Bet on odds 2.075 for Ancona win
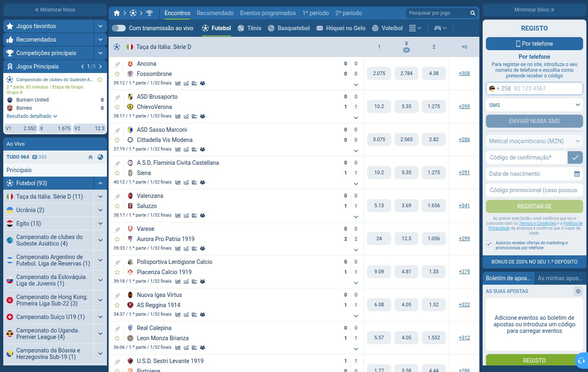Screen dimensions: 588x372 click(x=379, y=73)
